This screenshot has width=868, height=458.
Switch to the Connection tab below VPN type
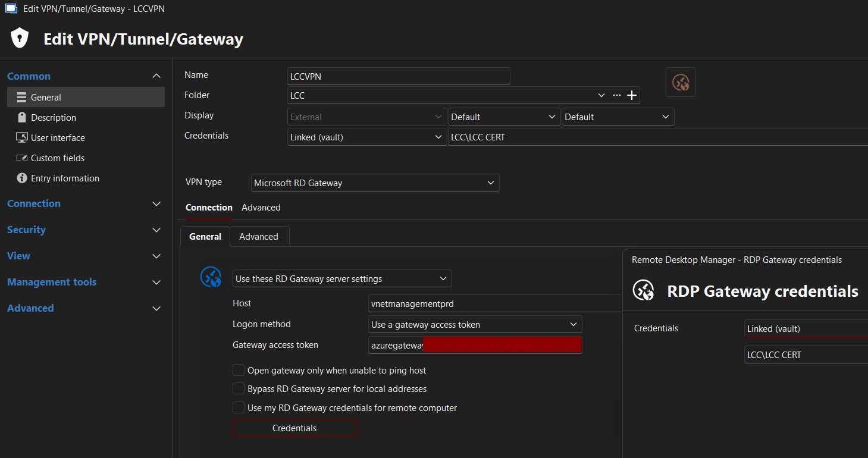pos(209,208)
